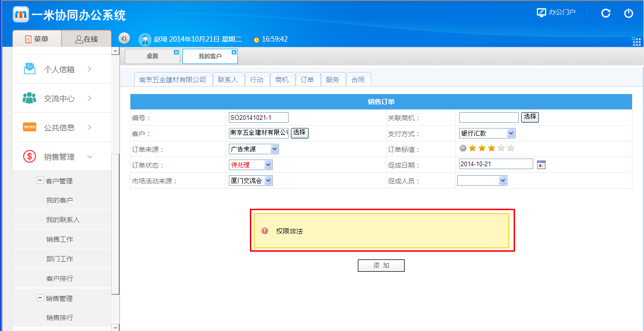
Task: Open the 订单状态 dropdown showing 待处理
Action: (251, 165)
